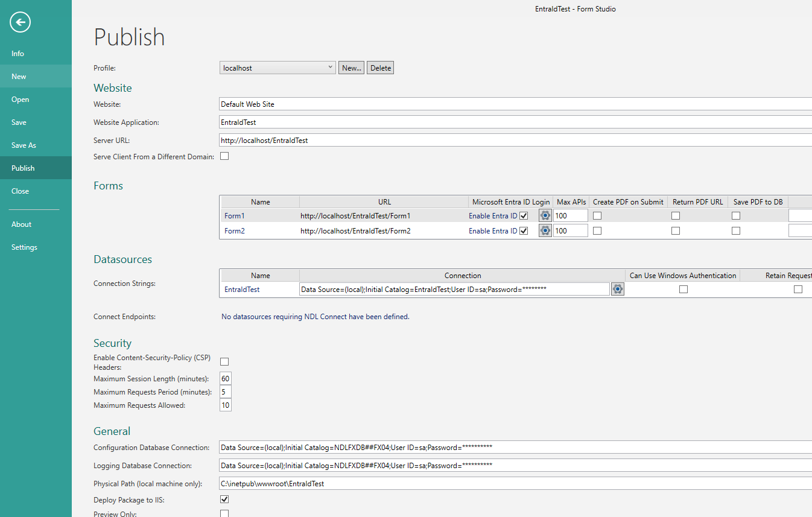Edit the Maximum Session Length field

click(x=225, y=378)
